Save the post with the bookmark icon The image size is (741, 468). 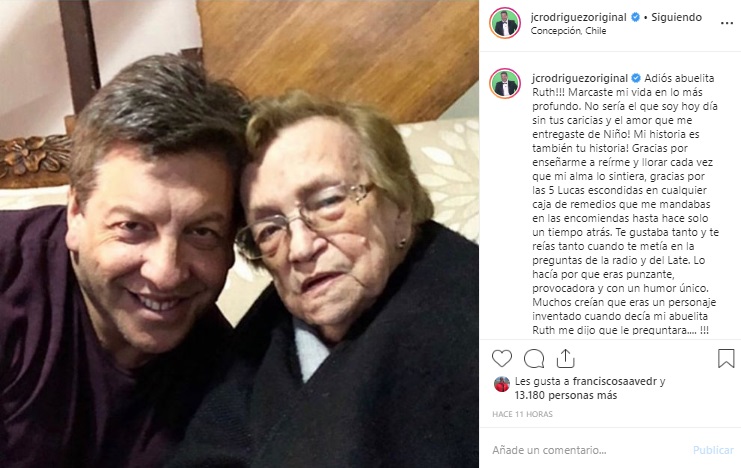[x=726, y=358]
